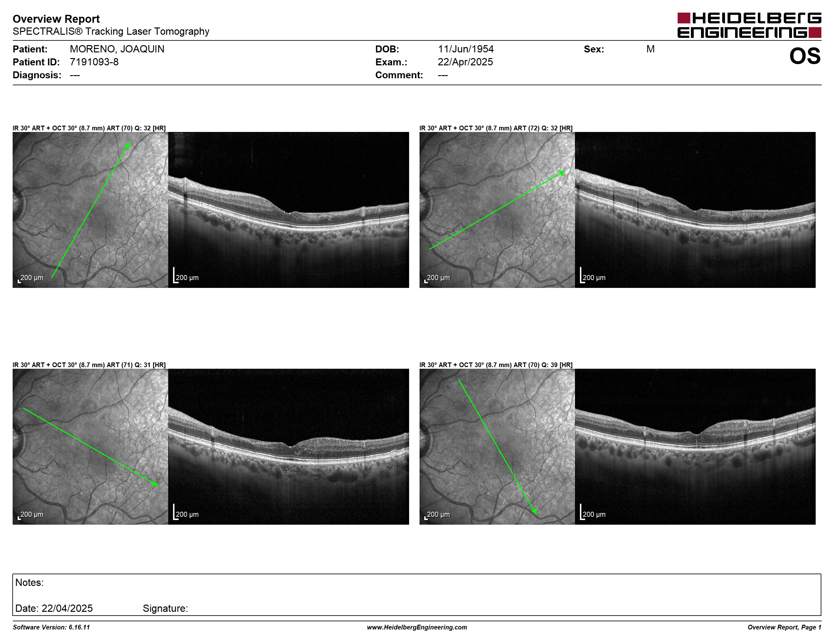Click the Signature field
This screenshot has height=644, width=834.
pos(165,608)
